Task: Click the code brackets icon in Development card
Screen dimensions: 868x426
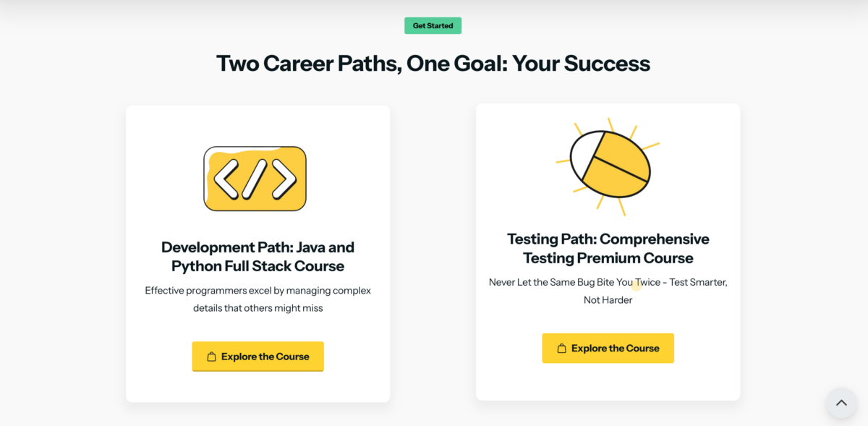Action: pyautogui.click(x=255, y=179)
